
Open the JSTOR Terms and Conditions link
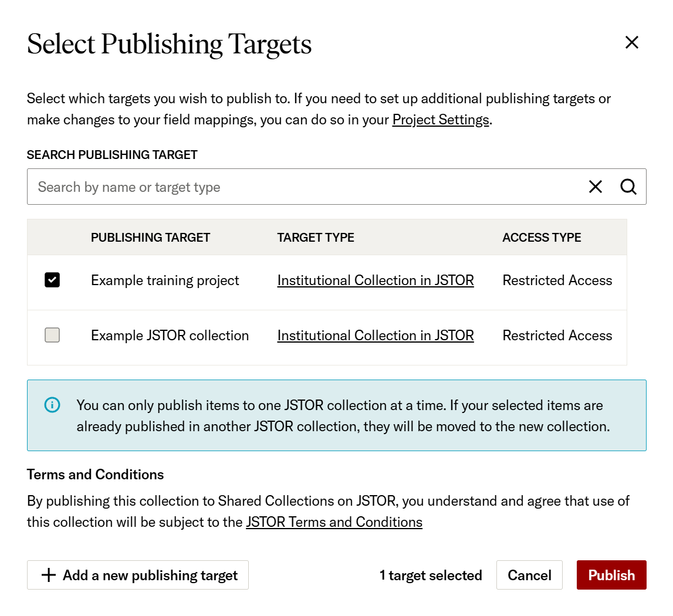(x=334, y=522)
